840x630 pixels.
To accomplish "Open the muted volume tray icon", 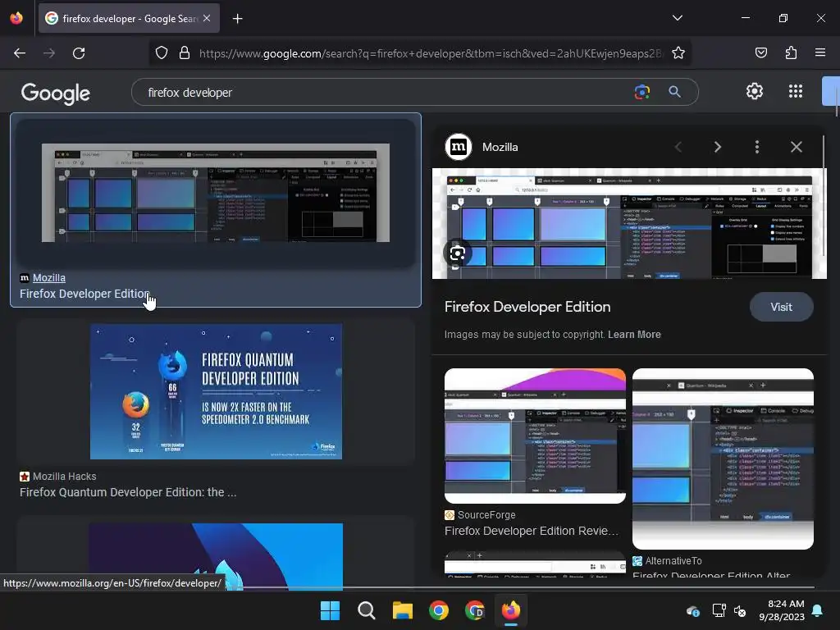I will 740,610.
